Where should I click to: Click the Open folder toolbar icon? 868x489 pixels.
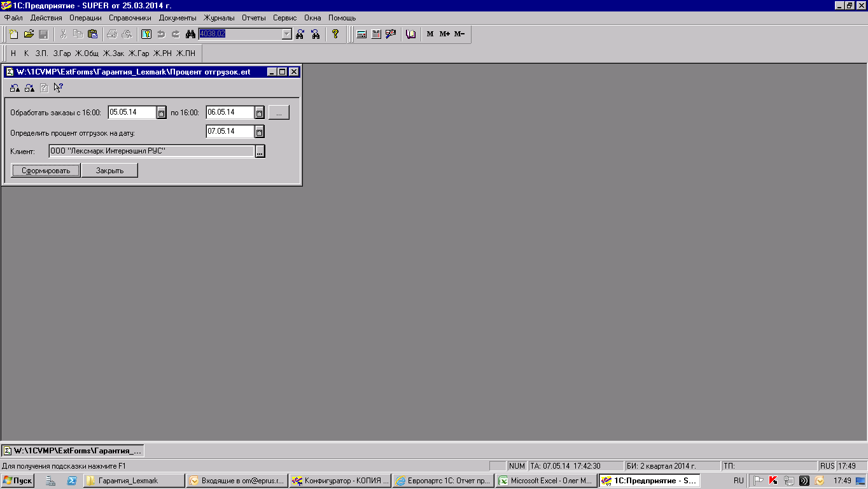click(x=29, y=34)
